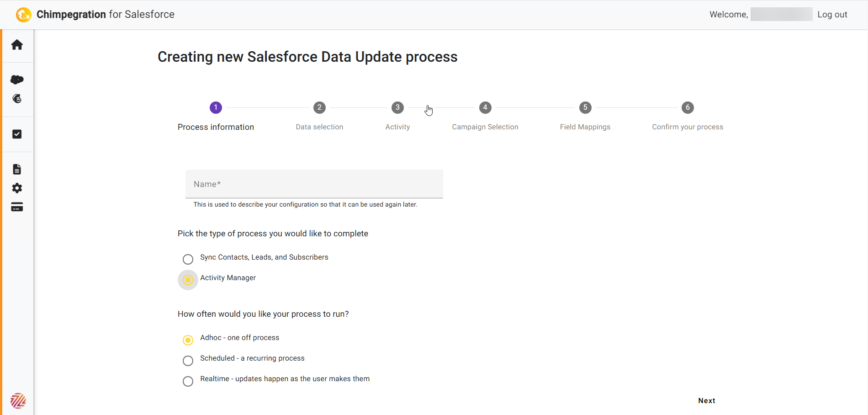This screenshot has height=415, width=868.
Task: Open the document sidebar icon
Action: tap(17, 169)
